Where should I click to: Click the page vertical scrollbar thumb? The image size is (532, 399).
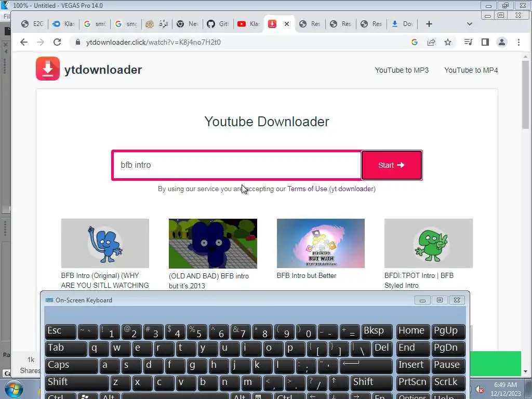pyautogui.click(x=526, y=95)
